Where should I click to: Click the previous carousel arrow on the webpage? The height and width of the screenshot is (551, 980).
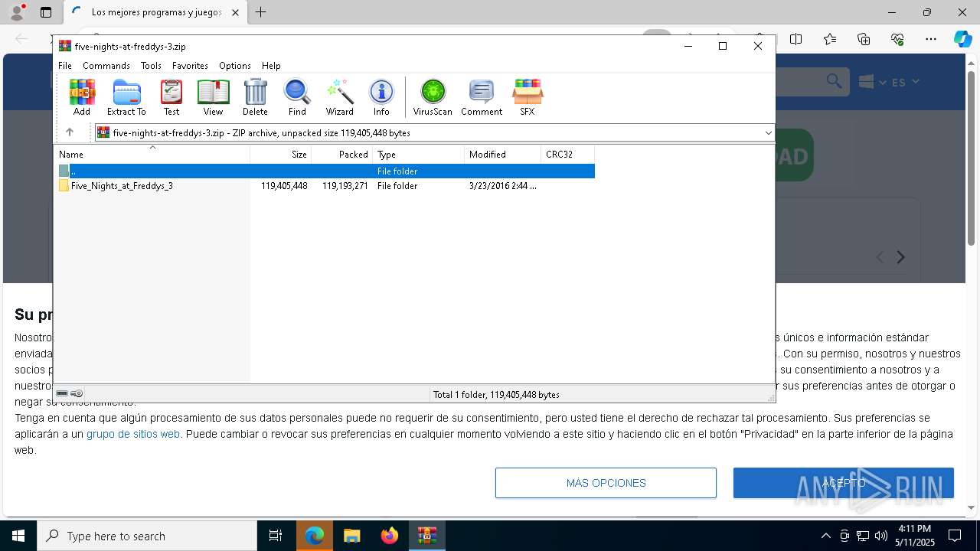click(x=880, y=258)
